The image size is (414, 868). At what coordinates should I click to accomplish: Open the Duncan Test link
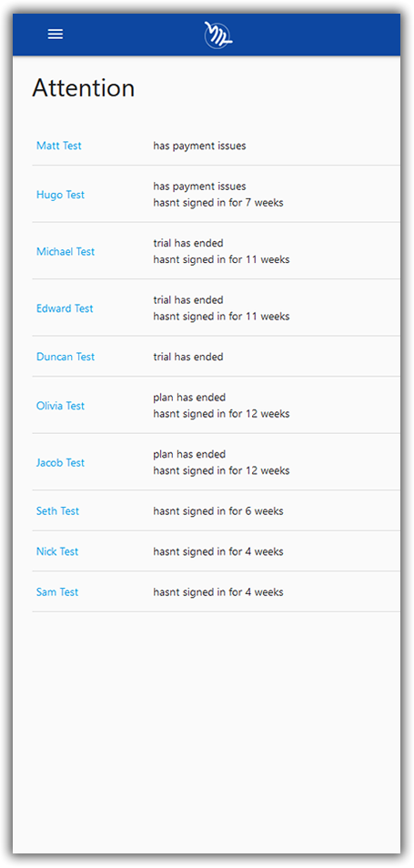pyautogui.click(x=66, y=357)
